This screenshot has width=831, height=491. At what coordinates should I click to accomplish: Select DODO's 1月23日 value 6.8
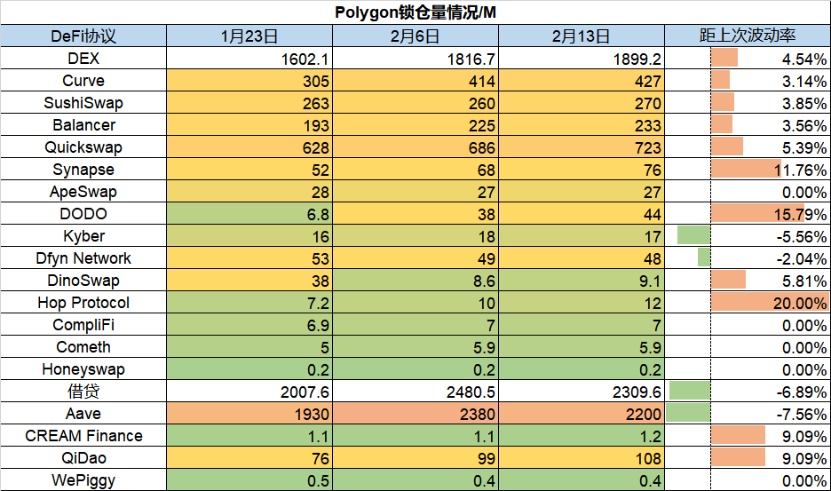click(249, 214)
